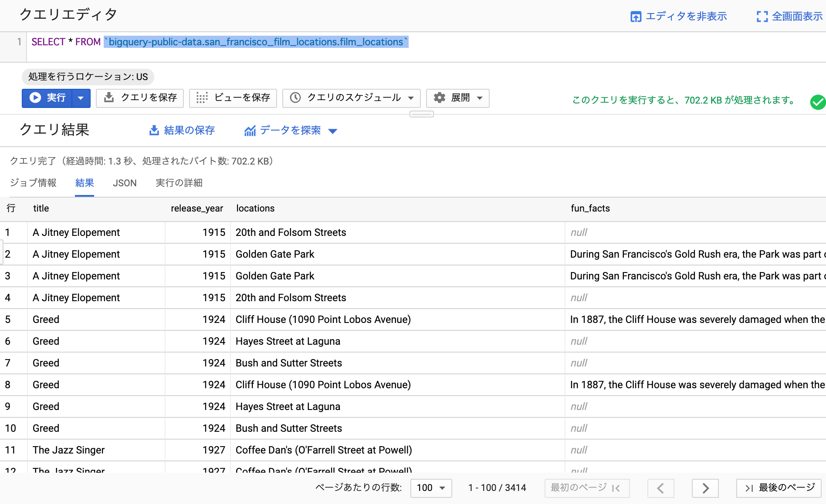Open the データを探索 dropdown arrow
This screenshot has height=504, width=826.
click(x=333, y=131)
